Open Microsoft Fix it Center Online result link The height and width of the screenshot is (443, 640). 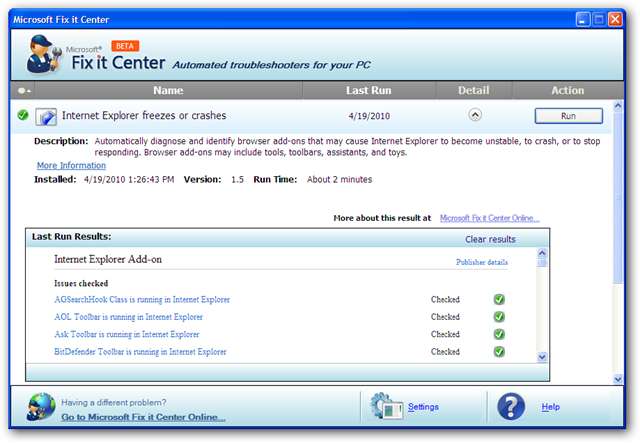[490, 217]
